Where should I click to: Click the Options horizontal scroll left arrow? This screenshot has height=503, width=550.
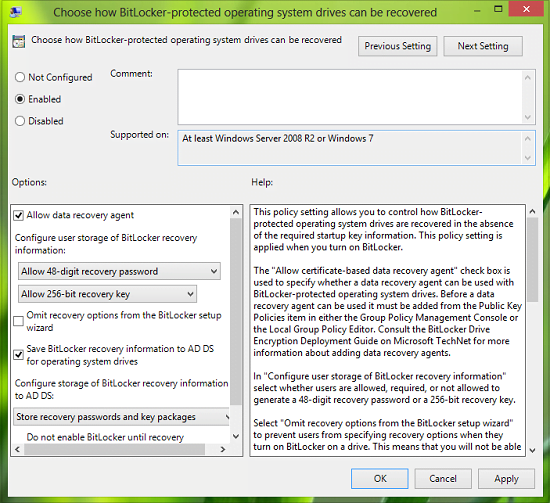pos(18,449)
